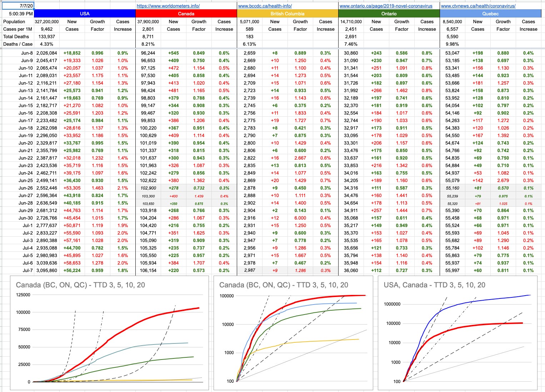Image resolution: width=545 pixels, height=392 pixels.
Task: Select Canada population cell 37,900,000
Action: pos(148,21)
